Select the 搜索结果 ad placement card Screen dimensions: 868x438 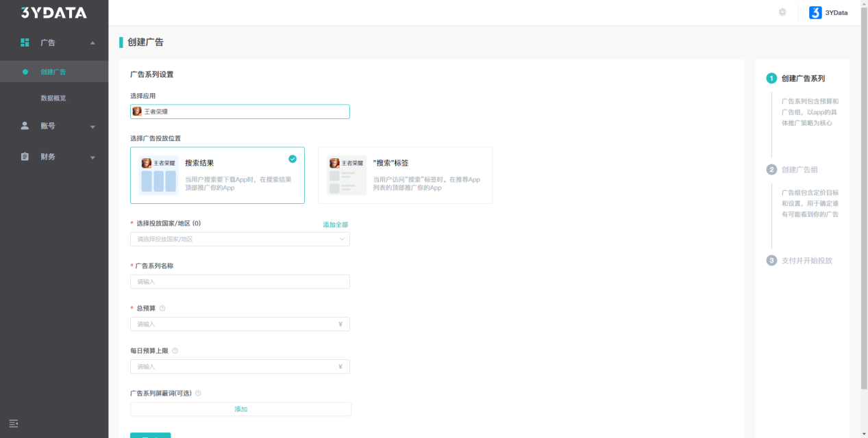click(x=217, y=175)
